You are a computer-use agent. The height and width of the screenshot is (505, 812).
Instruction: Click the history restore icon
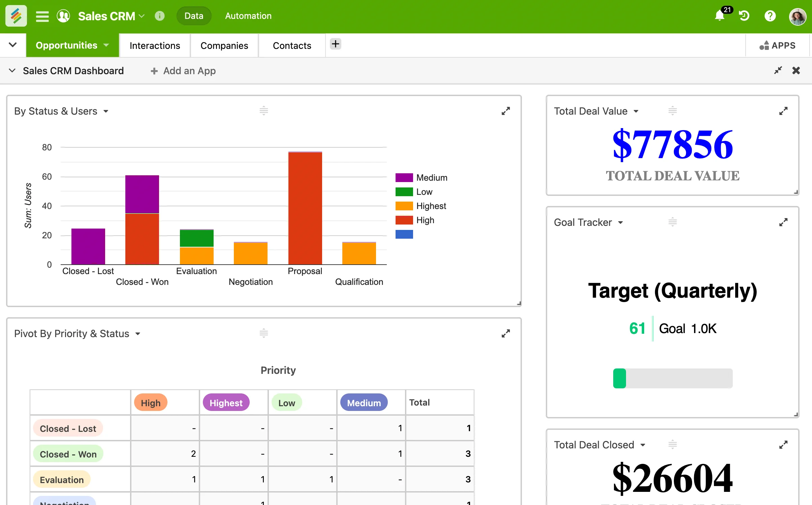[x=745, y=16]
